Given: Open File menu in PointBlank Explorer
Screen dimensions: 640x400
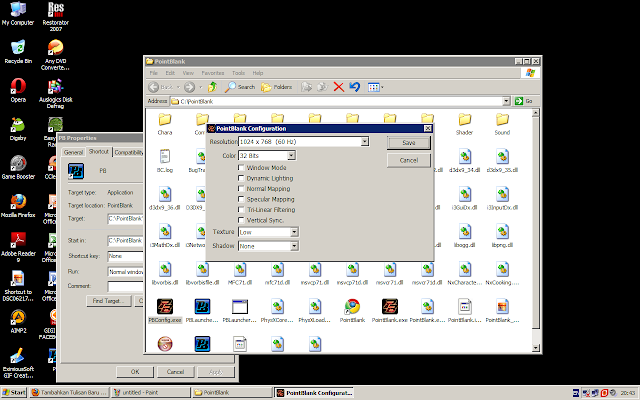Looking at the screenshot, I should (x=153, y=73).
